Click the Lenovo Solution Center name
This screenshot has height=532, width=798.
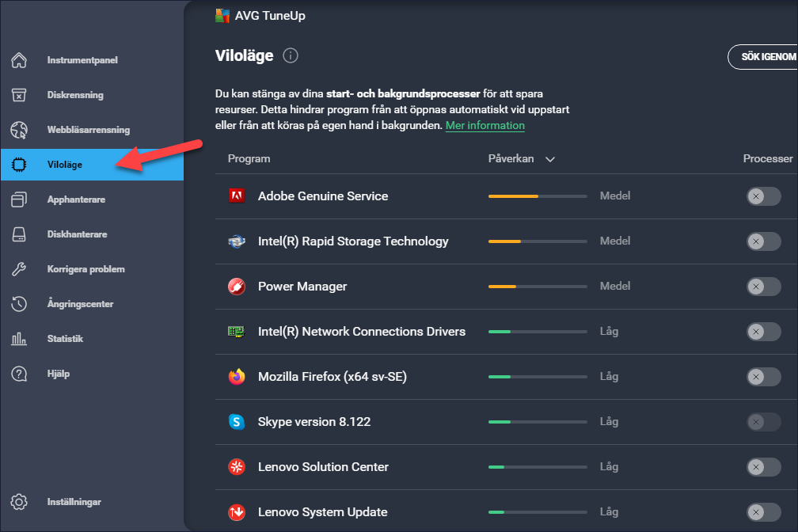click(x=323, y=467)
